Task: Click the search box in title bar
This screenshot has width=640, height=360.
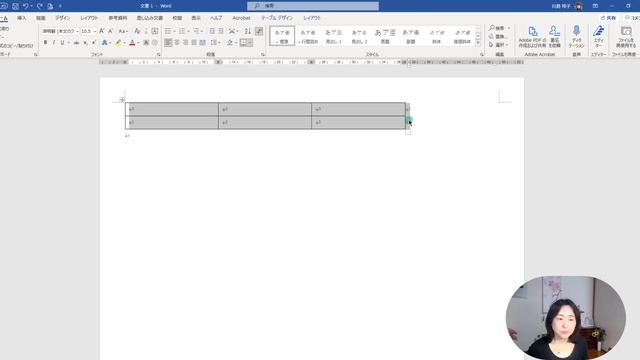Action: pyautogui.click(x=313, y=6)
